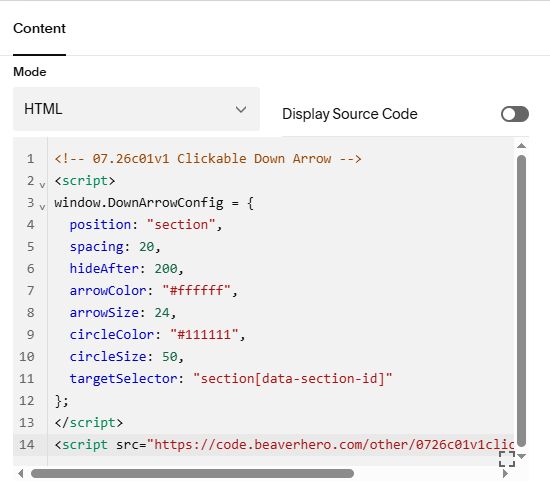
Task: Switch to the Content tab
Action: 39,28
